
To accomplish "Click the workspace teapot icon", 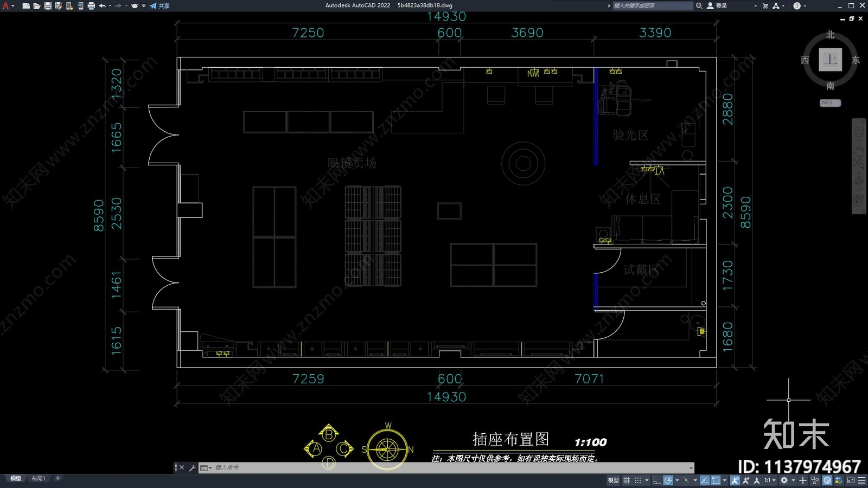I will pyautogui.click(x=135, y=6).
